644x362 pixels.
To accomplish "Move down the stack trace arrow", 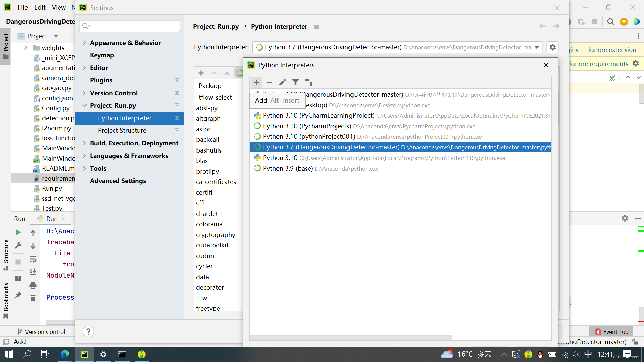I will (33, 246).
